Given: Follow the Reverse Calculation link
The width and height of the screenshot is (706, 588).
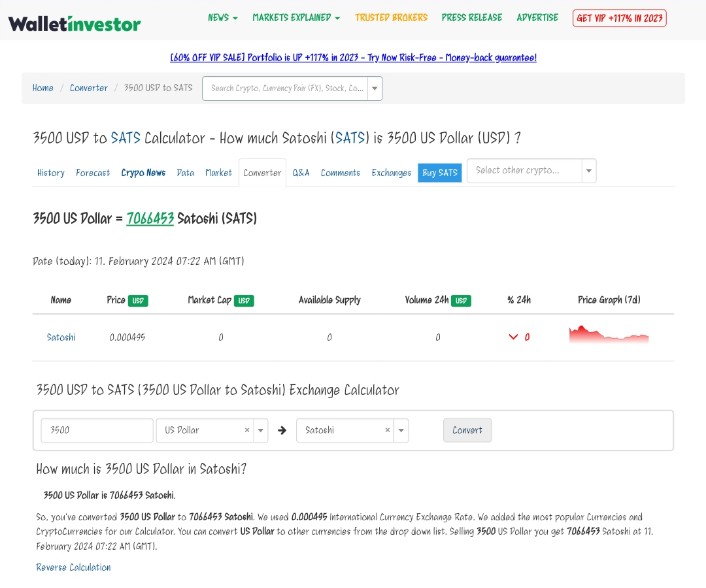Looking at the screenshot, I should [x=73, y=567].
